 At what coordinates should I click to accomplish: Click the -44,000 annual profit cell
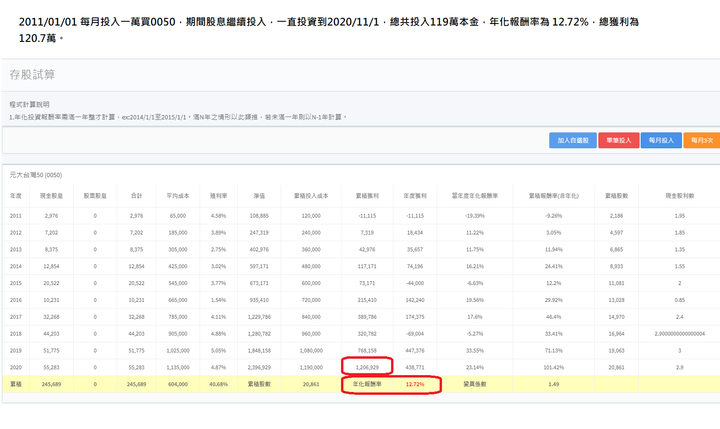[x=415, y=283]
